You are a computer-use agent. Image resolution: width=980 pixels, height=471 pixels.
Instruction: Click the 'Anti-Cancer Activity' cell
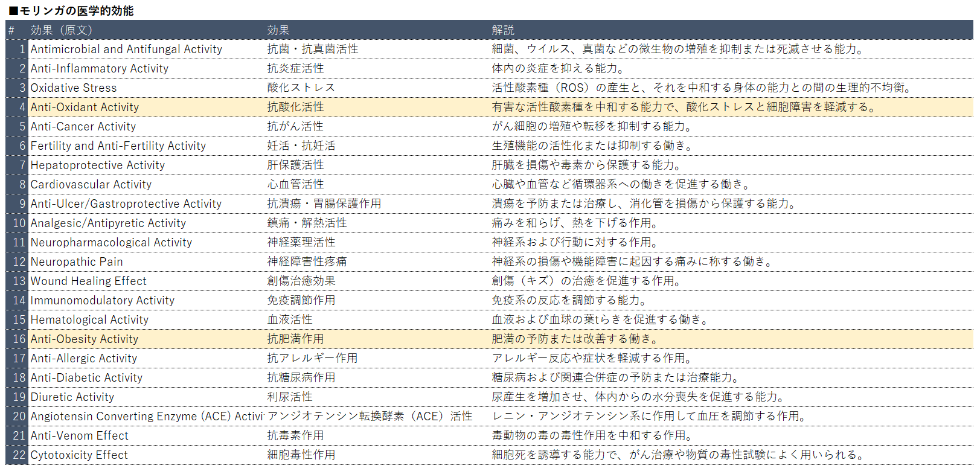point(147,127)
